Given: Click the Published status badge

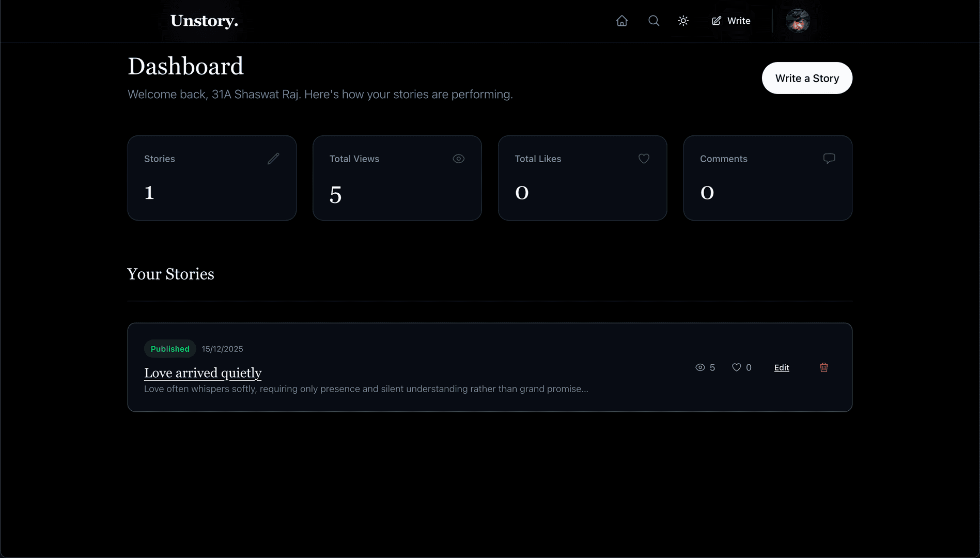Looking at the screenshot, I should pyautogui.click(x=170, y=349).
